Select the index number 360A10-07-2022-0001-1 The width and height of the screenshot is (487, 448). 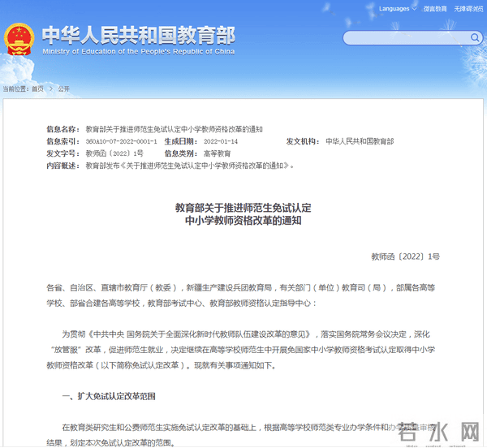click(x=121, y=141)
